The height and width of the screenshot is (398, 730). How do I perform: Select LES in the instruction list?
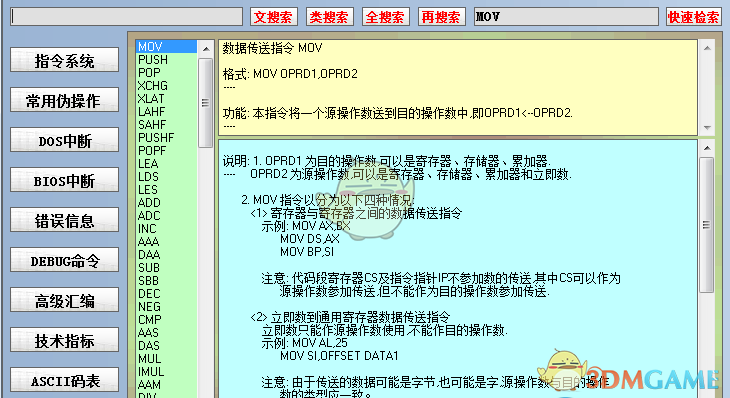point(166,190)
